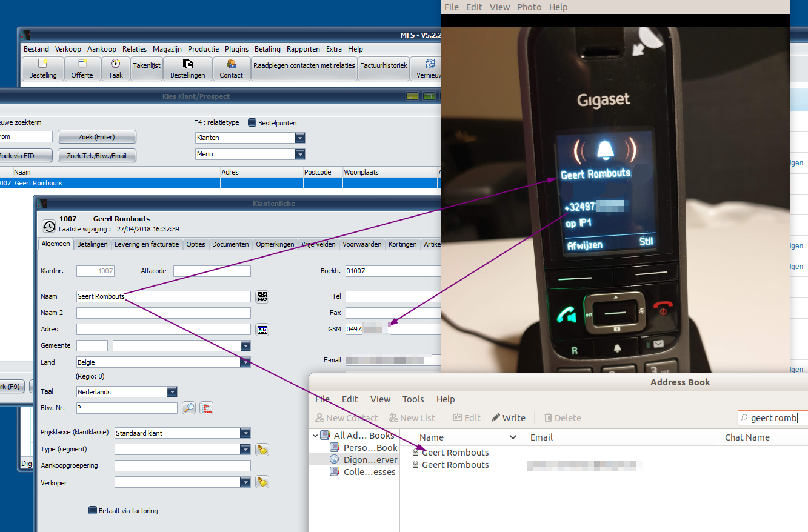Open Factuurhistoriek from the MFS toolbar
The image size is (808, 532).
tap(384, 68)
